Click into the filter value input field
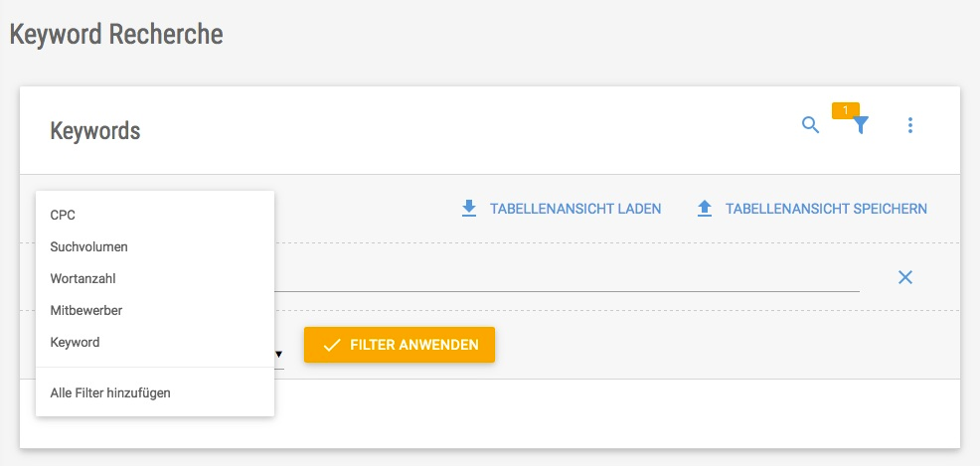 (567, 277)
